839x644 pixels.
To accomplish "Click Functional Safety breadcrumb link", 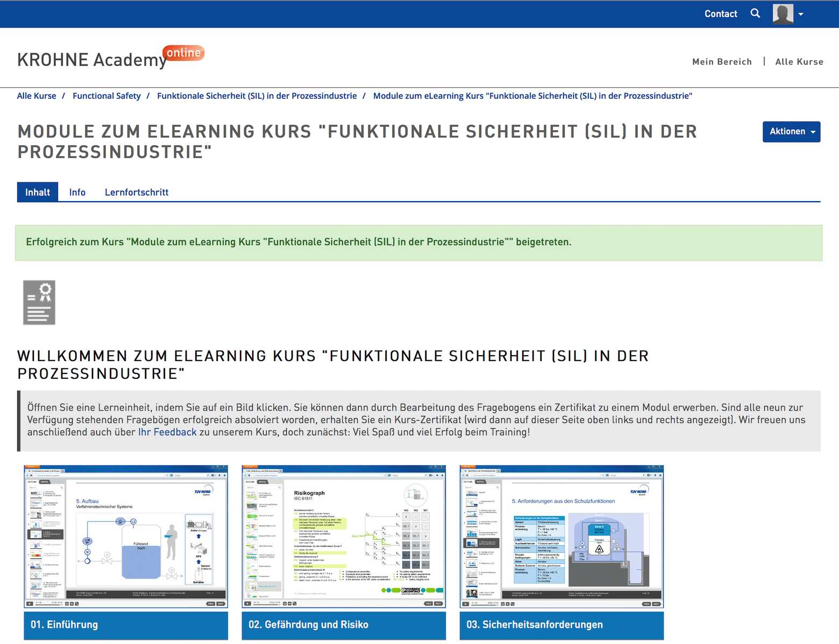I will (x=106, y=96).
